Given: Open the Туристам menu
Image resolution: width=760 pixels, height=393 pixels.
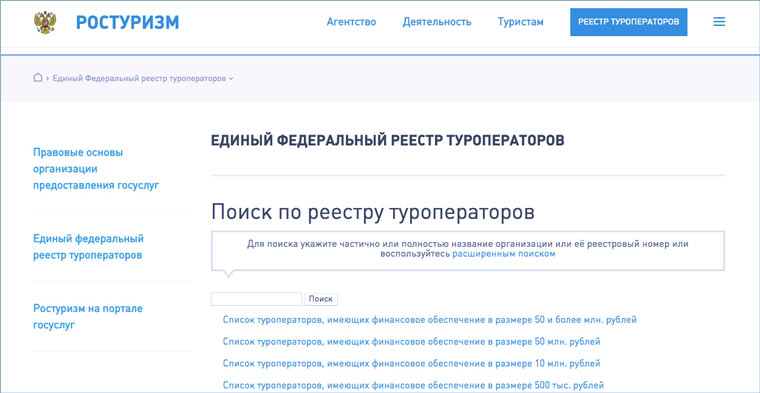Looking at the screenshot, I should pos(521,22).
